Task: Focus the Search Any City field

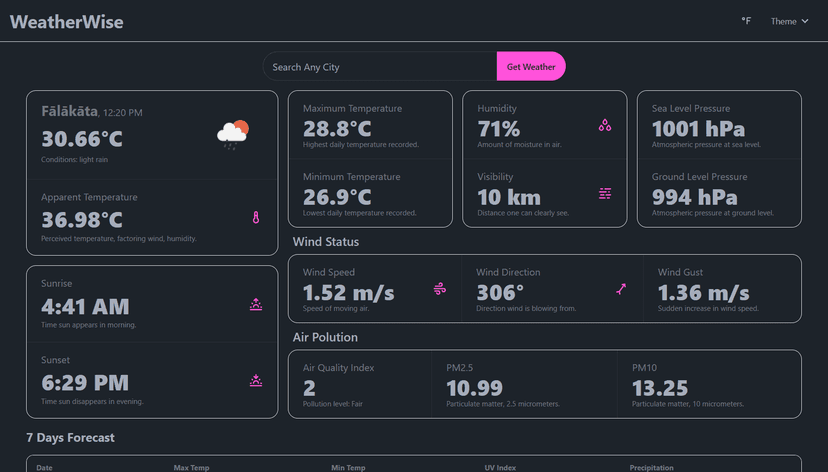Action: [x=380, y=67]
